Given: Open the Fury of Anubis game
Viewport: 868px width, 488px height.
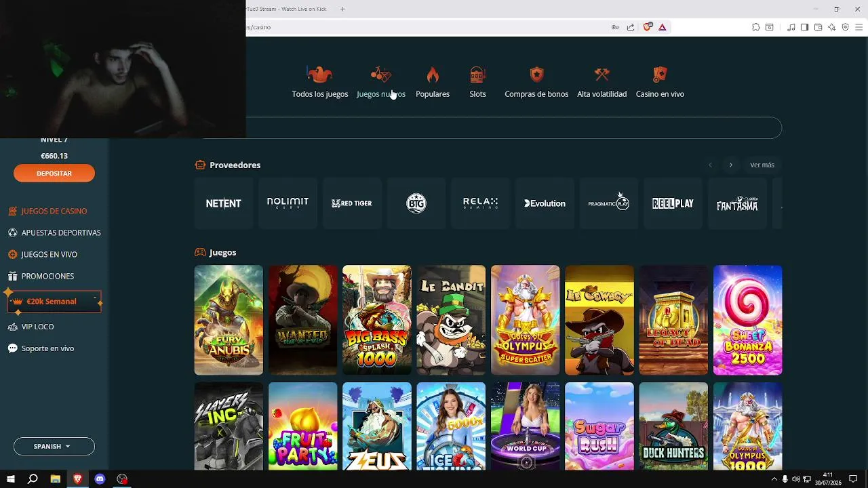Looking at the screenshot, I should tap(229, 320).
